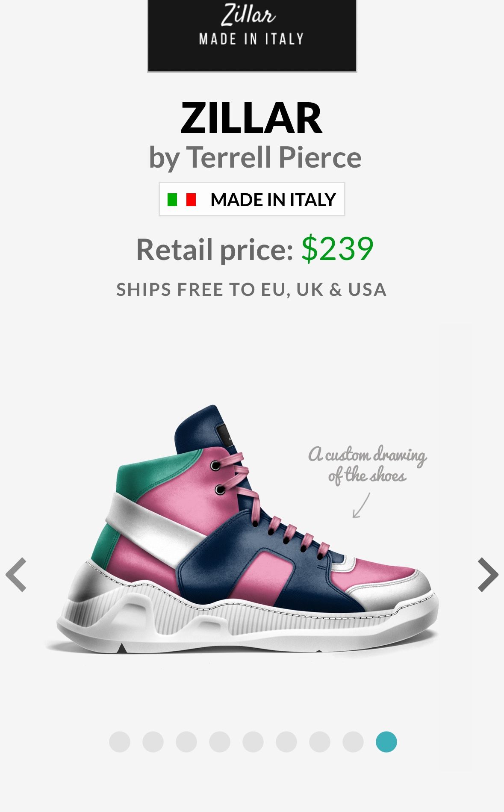Switch to the eighth carousel dot
Viewport: 504px width, 812px height.
click(353, 741)
